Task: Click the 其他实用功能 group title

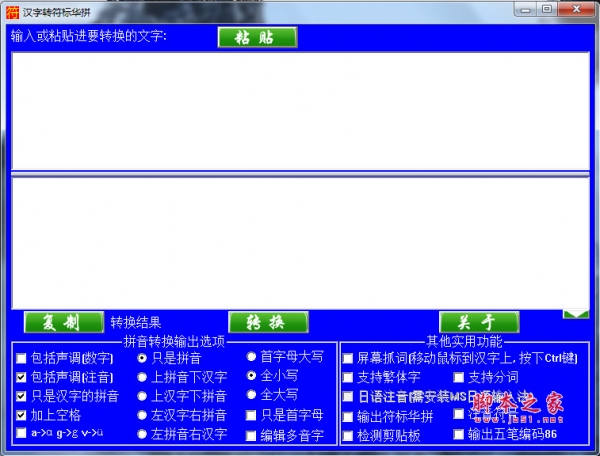Action: pos(464,341)
